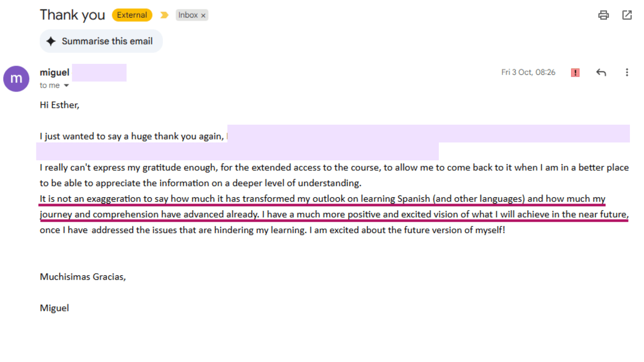Click the Miguel signature at bottom

55,308
